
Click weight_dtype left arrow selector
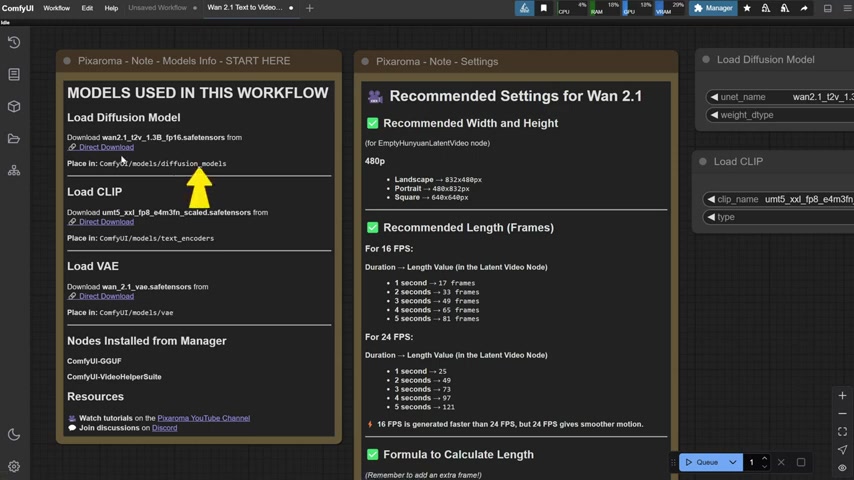coord(714,115)
